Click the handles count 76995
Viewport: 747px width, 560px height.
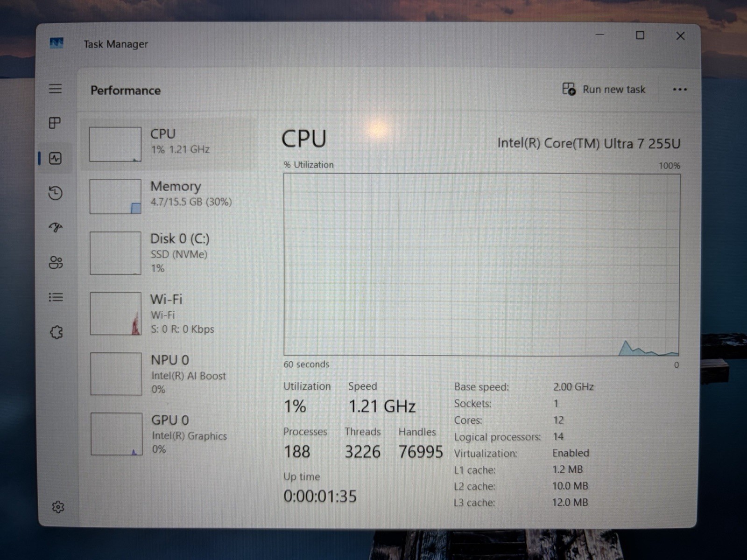[421, 452]
